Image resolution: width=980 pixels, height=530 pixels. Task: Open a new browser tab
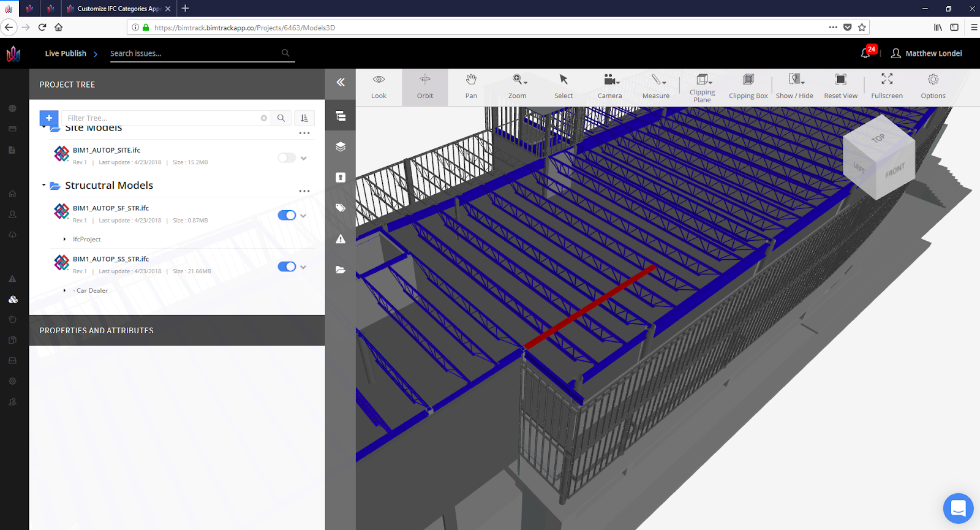(x=186, y=9)
